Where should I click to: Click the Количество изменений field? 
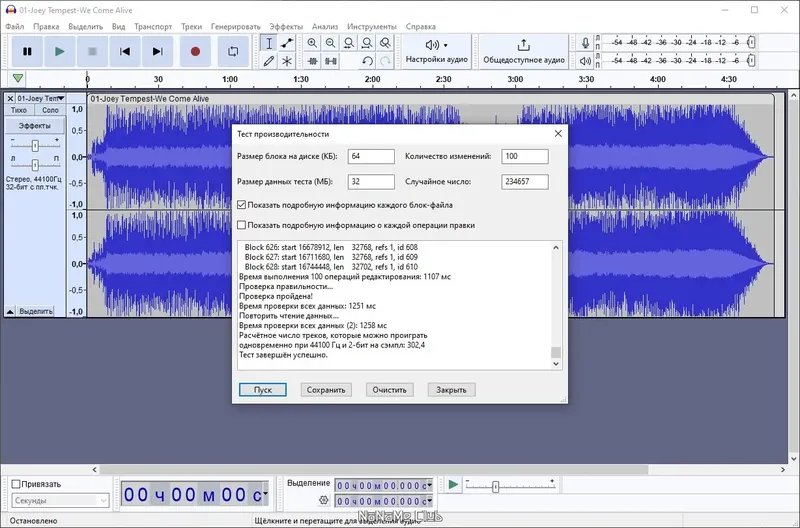tap(525, 157)
